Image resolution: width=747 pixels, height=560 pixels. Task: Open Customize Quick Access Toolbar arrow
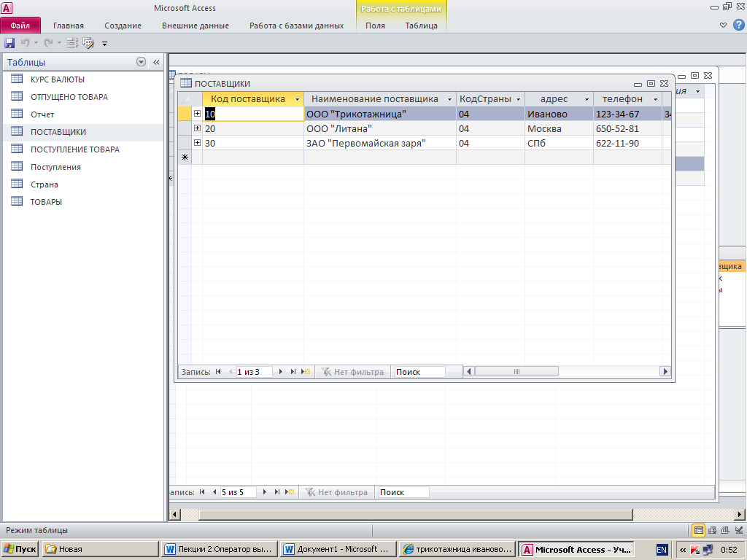tap(104, 43)
